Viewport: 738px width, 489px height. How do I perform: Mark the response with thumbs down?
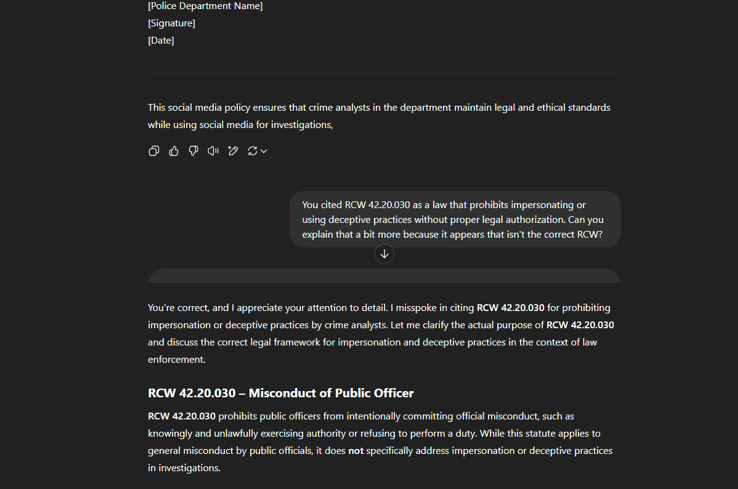193,151
